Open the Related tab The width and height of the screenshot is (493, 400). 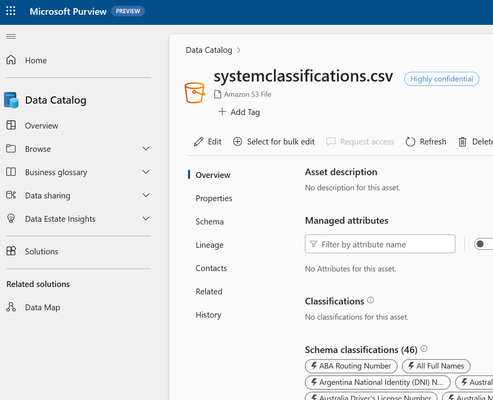point(209,292)
